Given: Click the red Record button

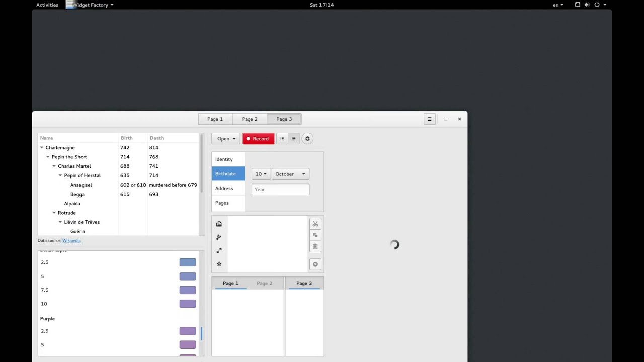Looking at the screenshot, I should tap(258, 139).
